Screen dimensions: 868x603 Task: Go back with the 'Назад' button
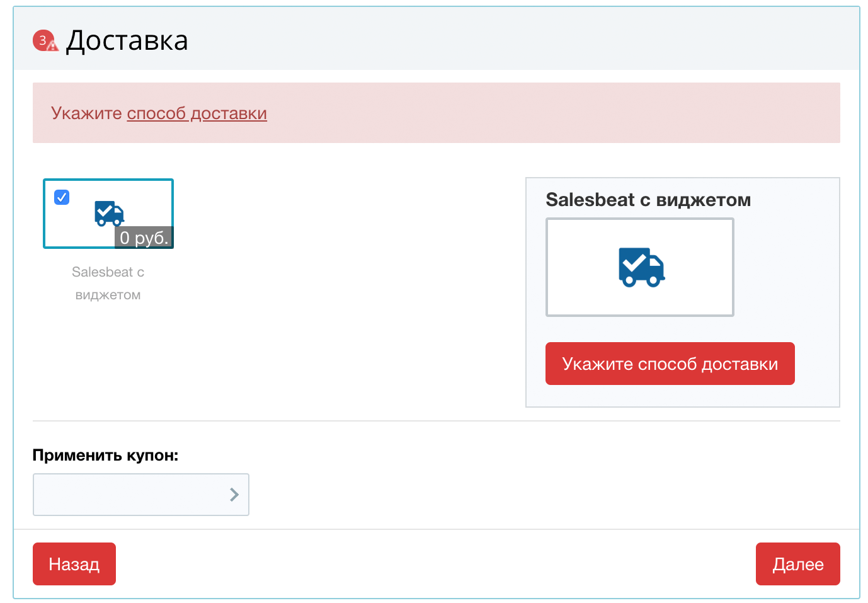(x=74, y=564)
